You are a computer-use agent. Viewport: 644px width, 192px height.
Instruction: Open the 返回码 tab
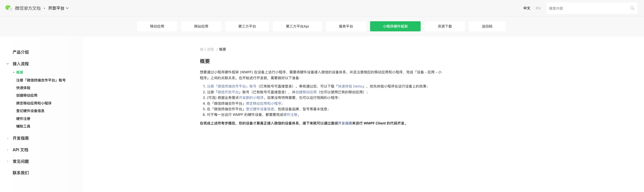[487, 26]
